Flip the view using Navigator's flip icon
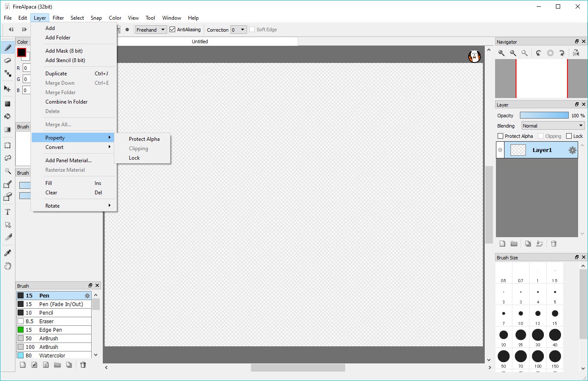This screenshot has width=588, height=381. click(576, 53)
